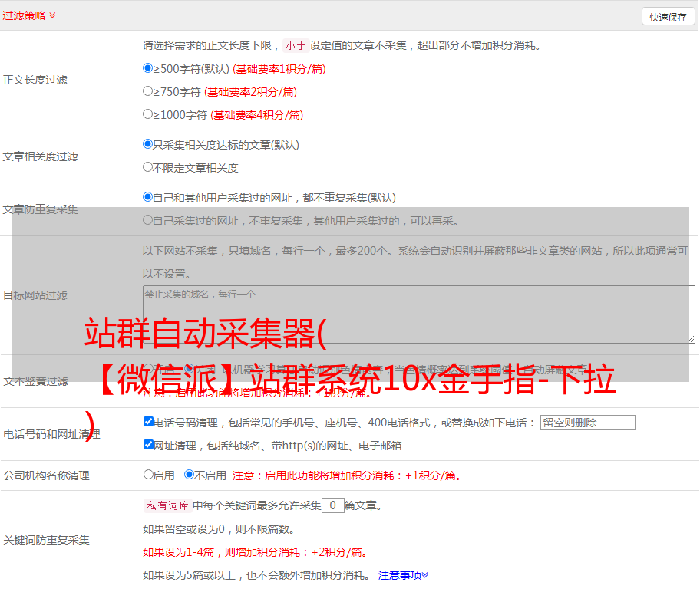Image resolution: width=700 pixels, height=589 pixels.
Task: Click the 文本鉴黄过滤 row label
Action: coord(36,381)
